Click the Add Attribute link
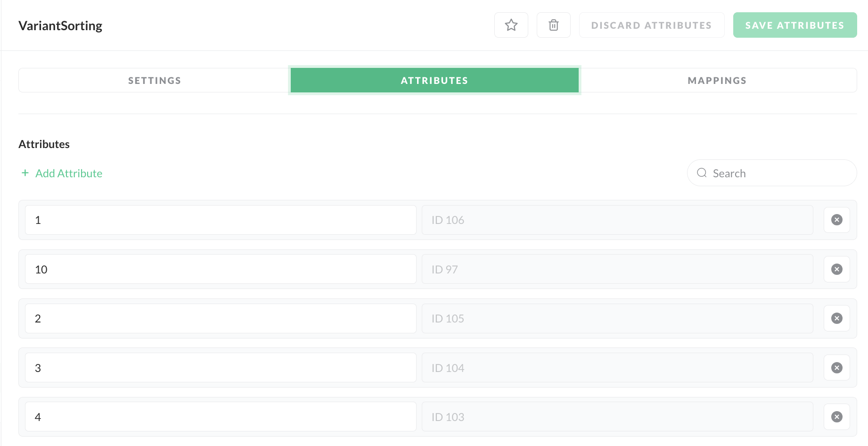The height and width of the screenshot is (446, 868). pyautogui.click(x=69, y=173)
